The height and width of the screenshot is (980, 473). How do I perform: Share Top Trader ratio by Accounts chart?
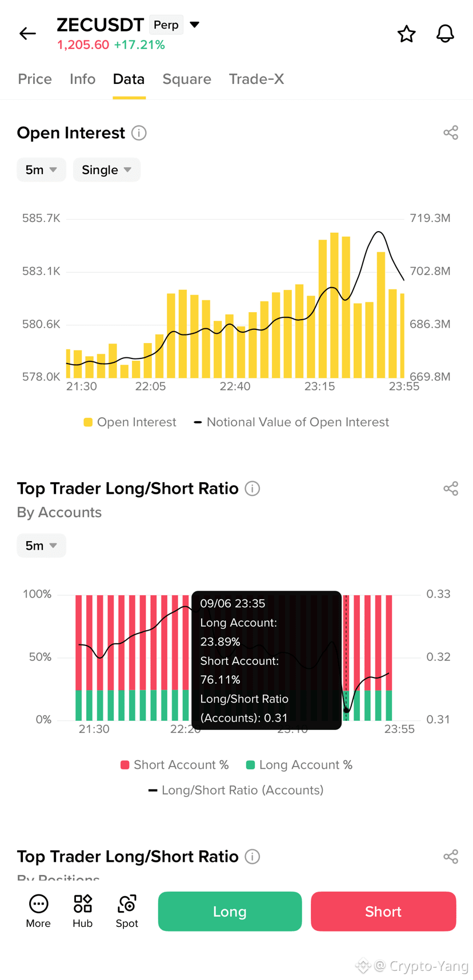451,489
